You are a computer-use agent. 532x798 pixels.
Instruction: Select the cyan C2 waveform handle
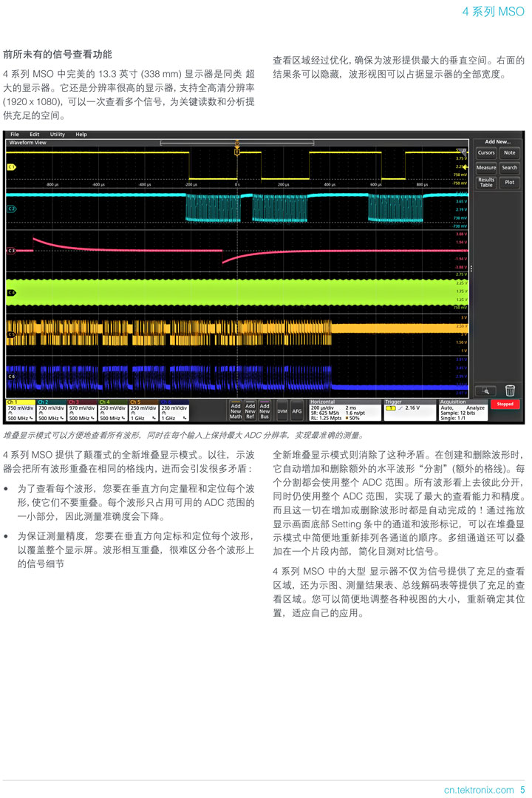tap(11, 209)
